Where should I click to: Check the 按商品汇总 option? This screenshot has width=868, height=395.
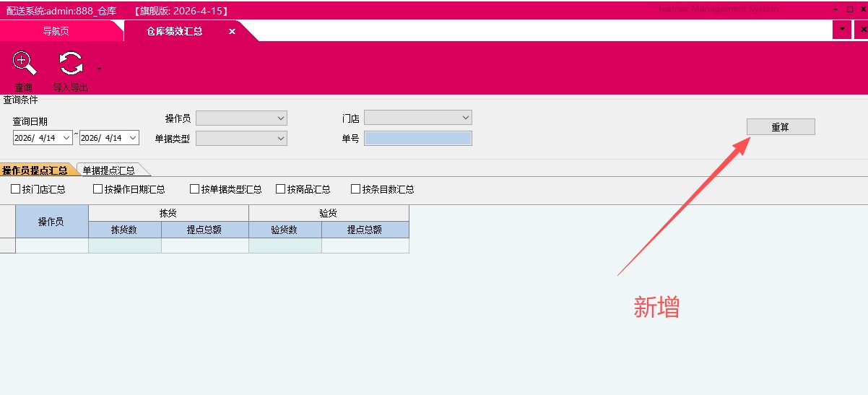click(x=281, y=189)
